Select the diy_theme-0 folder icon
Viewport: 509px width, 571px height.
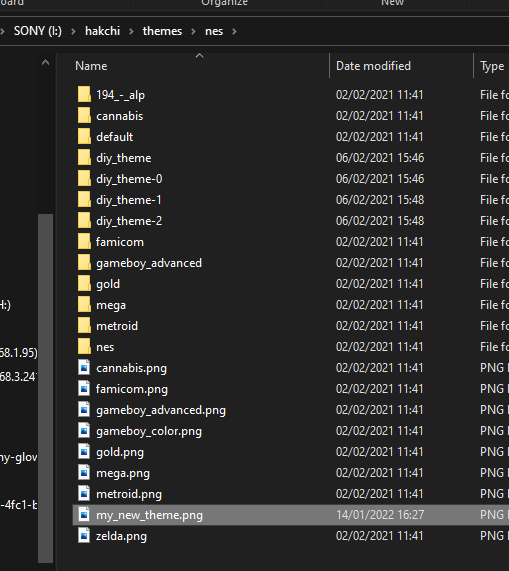tap(84, 179)
